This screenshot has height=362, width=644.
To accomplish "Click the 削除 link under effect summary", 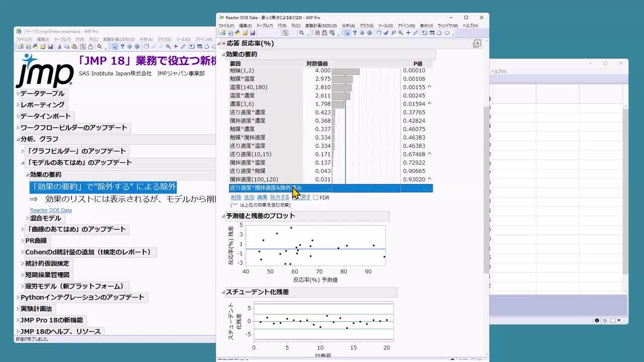I will click(x=236, y=198).
